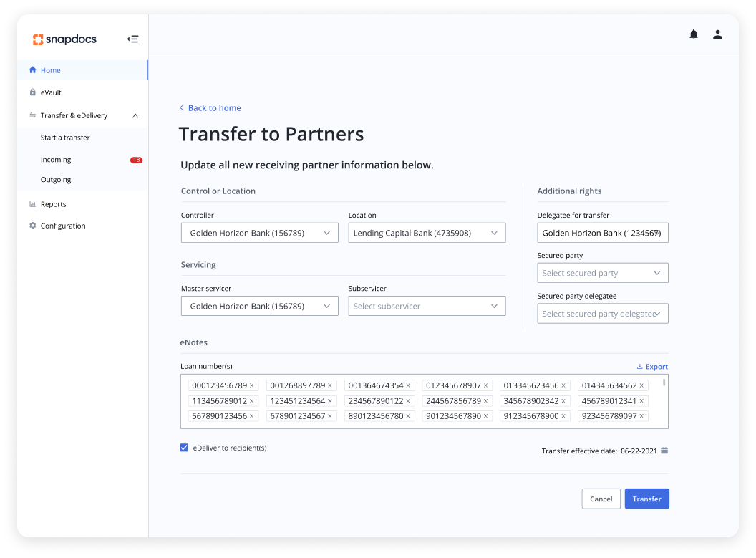This screenshot has width=756, height=558.
Task: Uncheck eDeliver to recipient(s)
Action: (184, 447)
